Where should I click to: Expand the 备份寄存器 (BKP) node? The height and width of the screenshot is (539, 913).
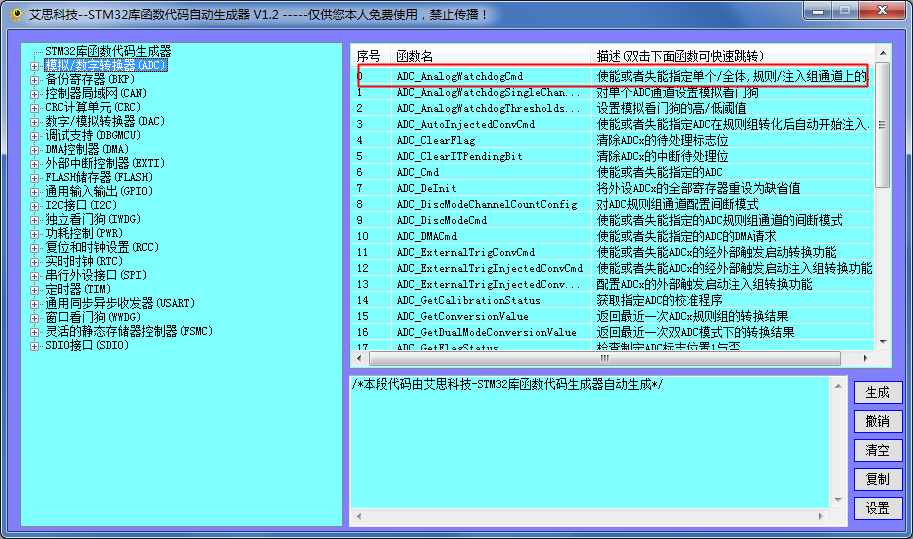click(34, 80)
